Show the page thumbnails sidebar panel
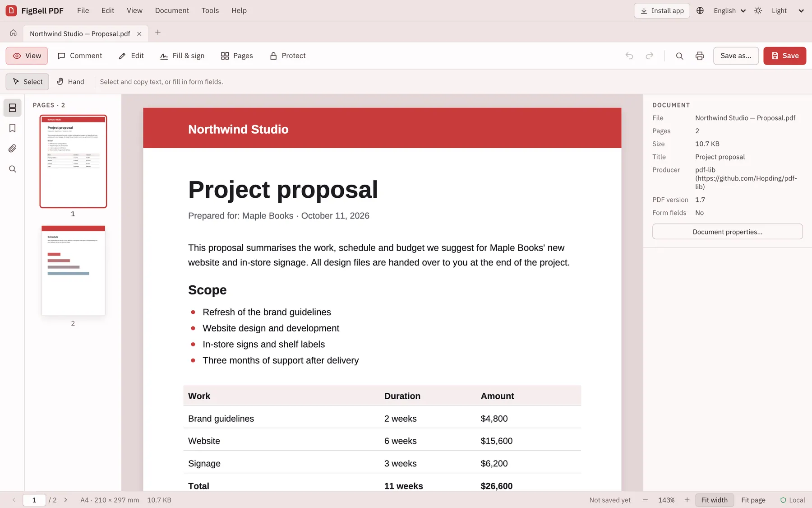This screenshot has width=812, height=508. coord(13,108)
